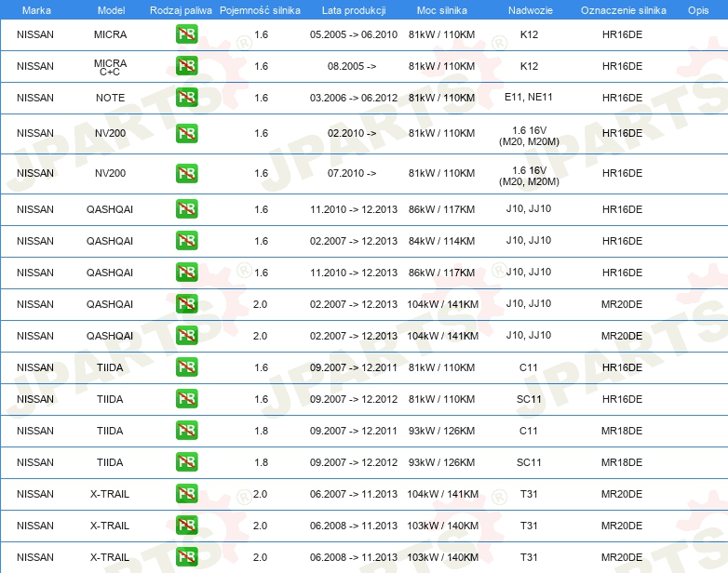The height and width of the screenshot is (573, 728).
Task: Select the Rodzaj paliwa column header
Action: pyautogui.click(x=181, y=10)
